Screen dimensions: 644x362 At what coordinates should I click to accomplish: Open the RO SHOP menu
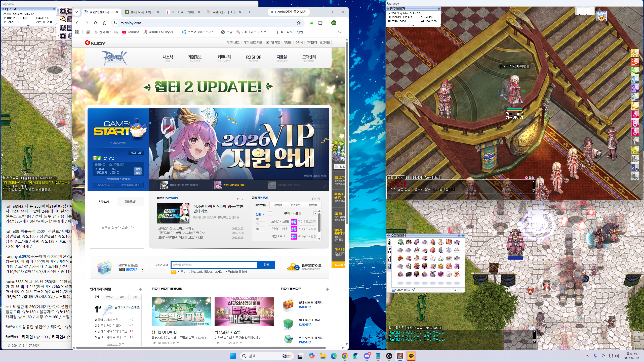pos(254,58)
